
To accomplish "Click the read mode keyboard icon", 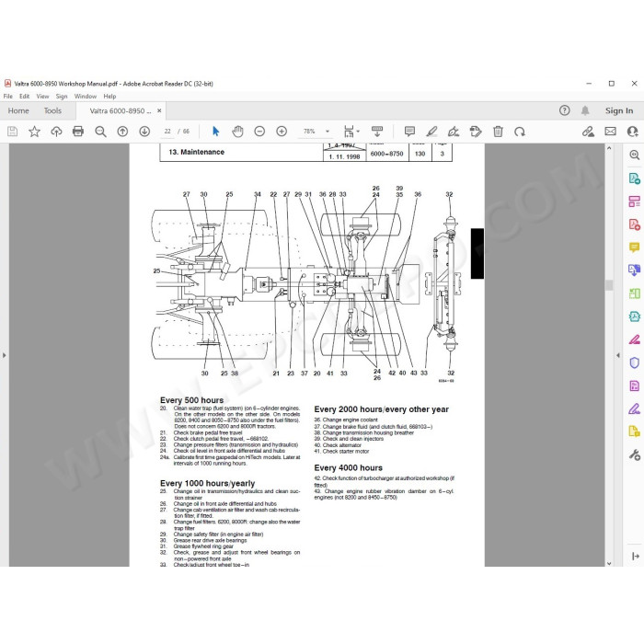I will tap(377, 132).
